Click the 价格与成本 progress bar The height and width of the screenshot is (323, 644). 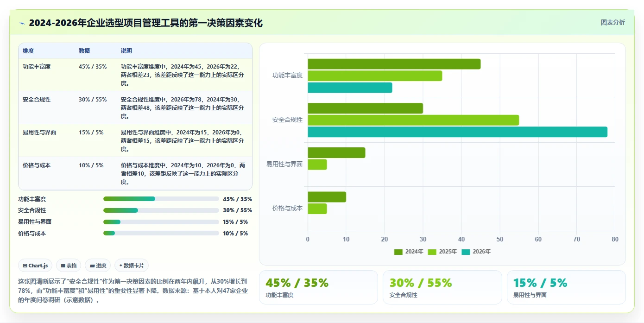161,233
